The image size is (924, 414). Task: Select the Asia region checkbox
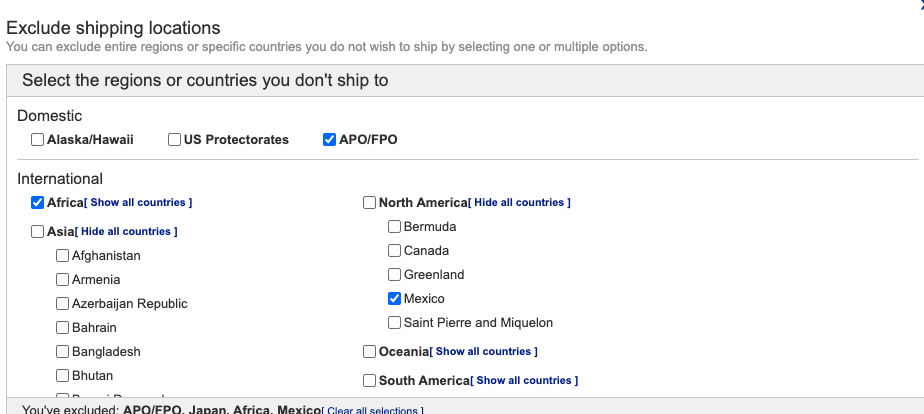click(37, 232)
